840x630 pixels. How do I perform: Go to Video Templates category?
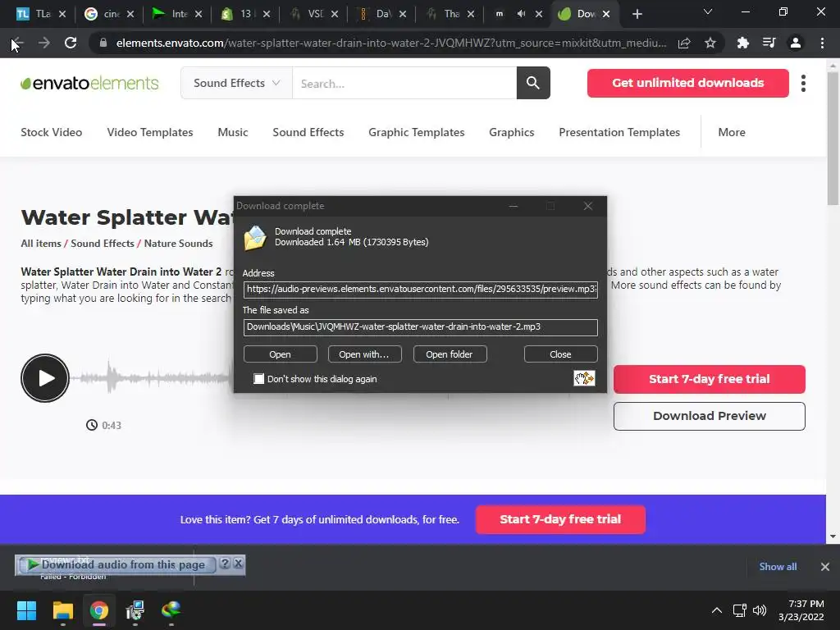[x=150, y=132]
